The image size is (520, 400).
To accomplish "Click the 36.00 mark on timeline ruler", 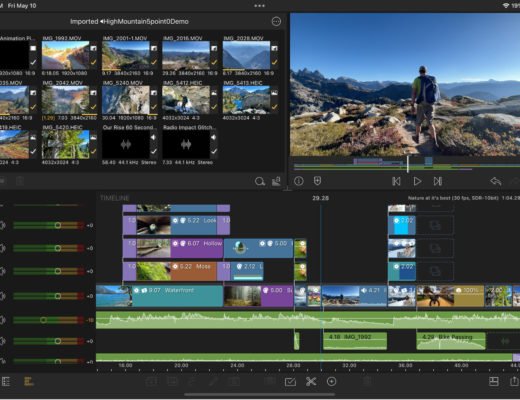I will tap(405, 365).
